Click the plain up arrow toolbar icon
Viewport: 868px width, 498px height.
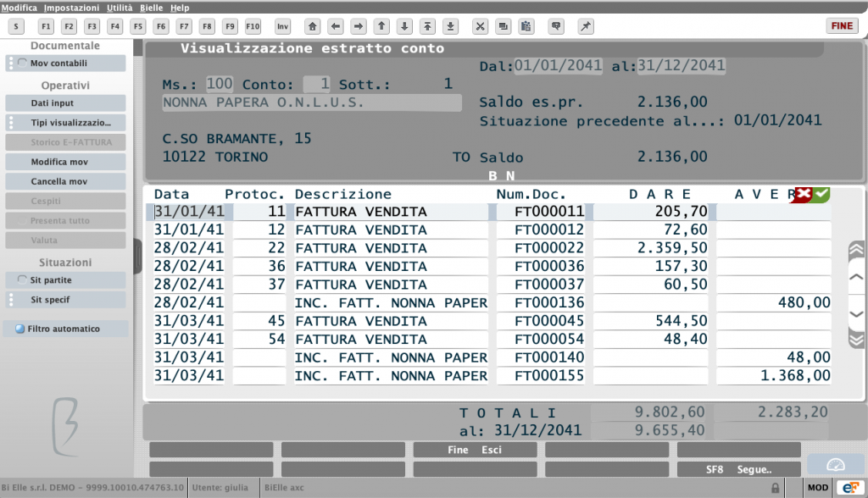click(382, 26)
